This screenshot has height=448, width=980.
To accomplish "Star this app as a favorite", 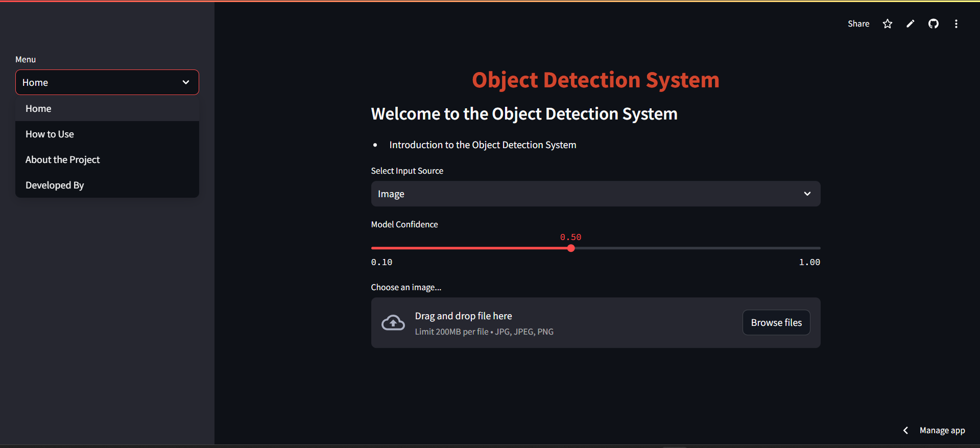I will point(887,24).
